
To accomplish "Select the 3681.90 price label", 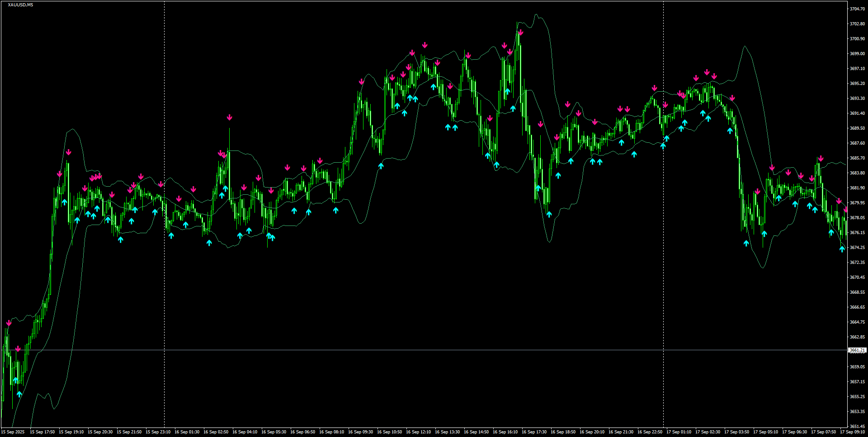I will coord(857,188).
